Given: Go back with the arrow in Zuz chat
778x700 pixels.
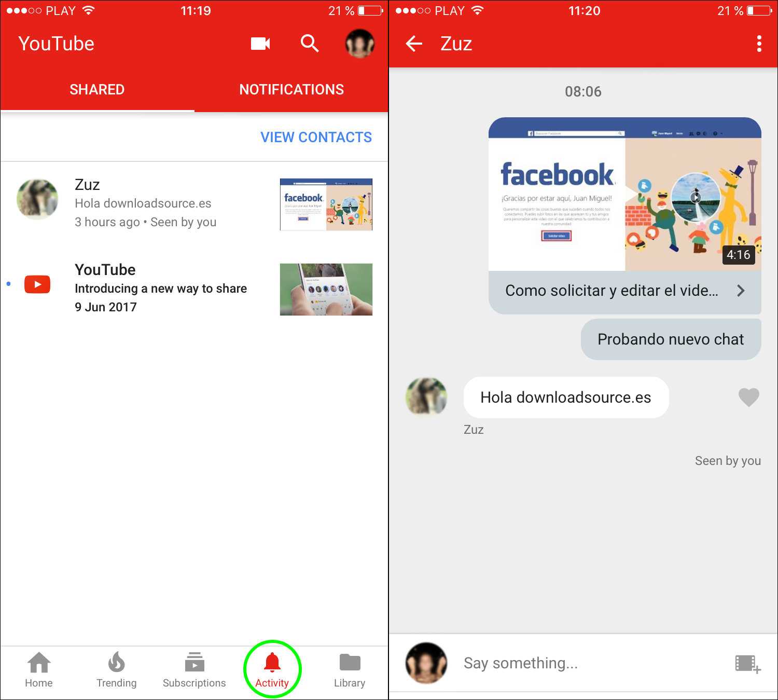Looking at the screenshot, I should (x=414, y=44).
